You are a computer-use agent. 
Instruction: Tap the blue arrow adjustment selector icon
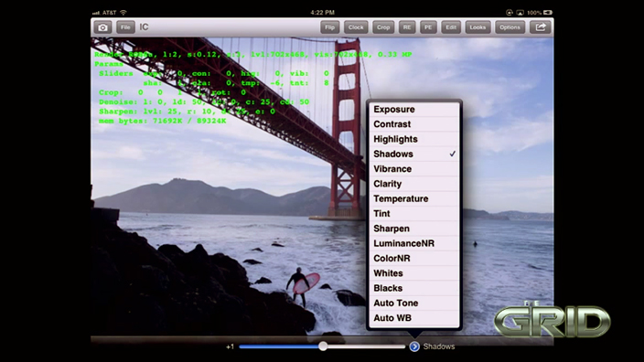pyautogui.click(x=414, y=346)
